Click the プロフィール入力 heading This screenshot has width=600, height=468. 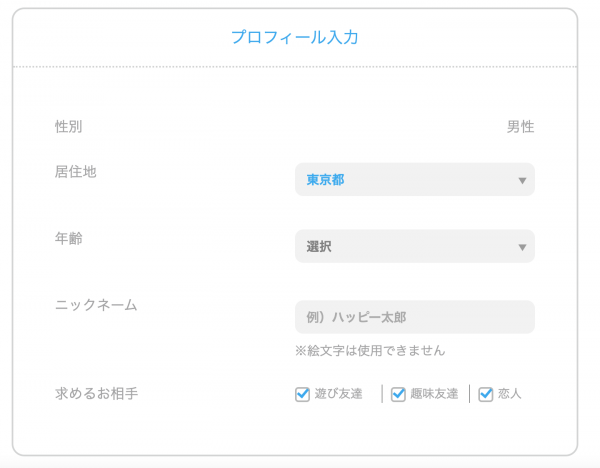click(294, 37)
